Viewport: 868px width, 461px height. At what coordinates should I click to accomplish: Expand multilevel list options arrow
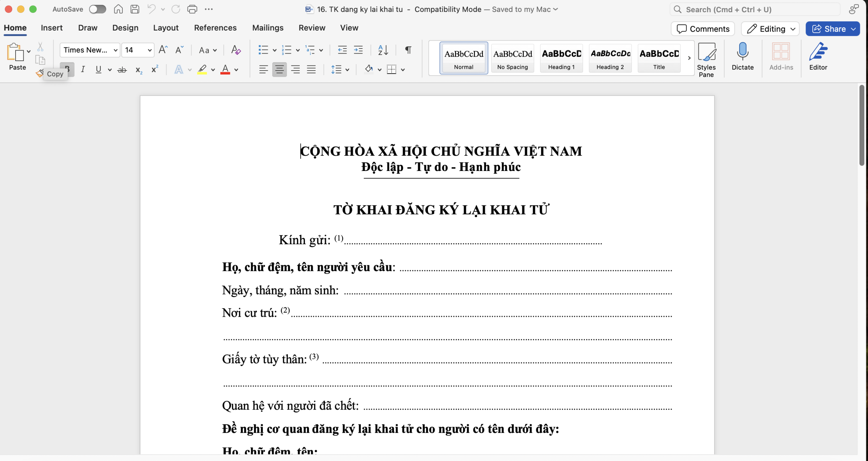click(321, 50)
